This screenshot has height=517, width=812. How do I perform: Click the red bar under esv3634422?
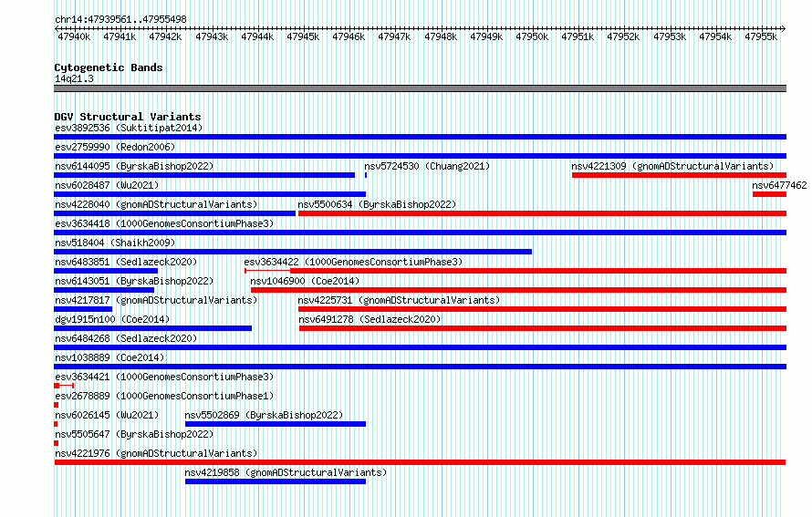pos(538,271)
